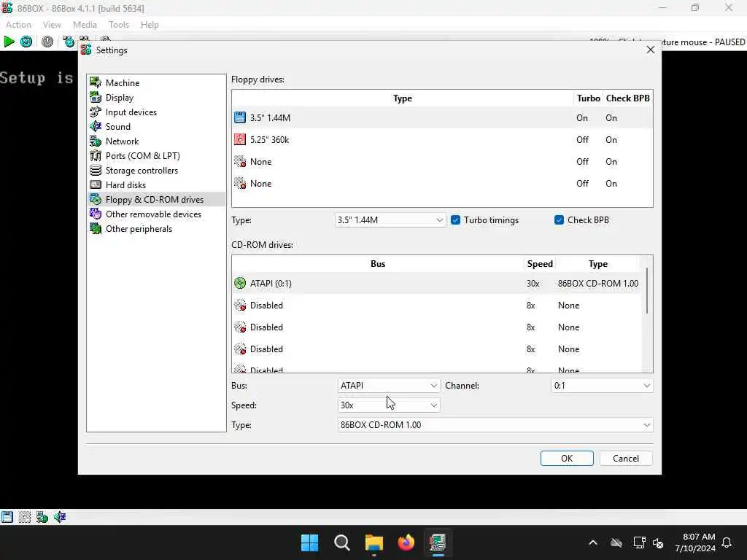Click the green Play/resume toolbar icon
Image resolution: width=747 pixels, height=560 pixels.
9,42
